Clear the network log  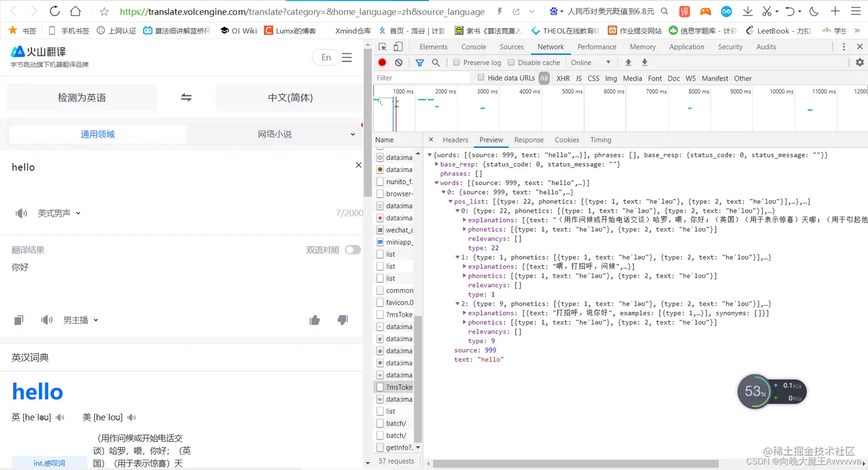398,62
